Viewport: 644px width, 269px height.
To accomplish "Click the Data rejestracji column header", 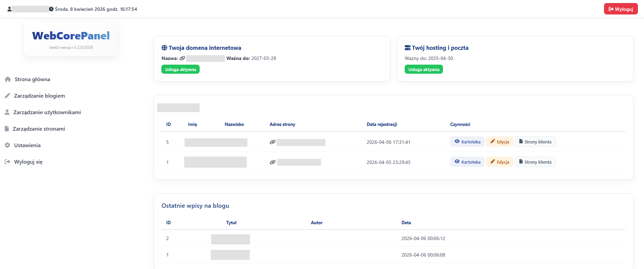I will (x=382, y=125).
